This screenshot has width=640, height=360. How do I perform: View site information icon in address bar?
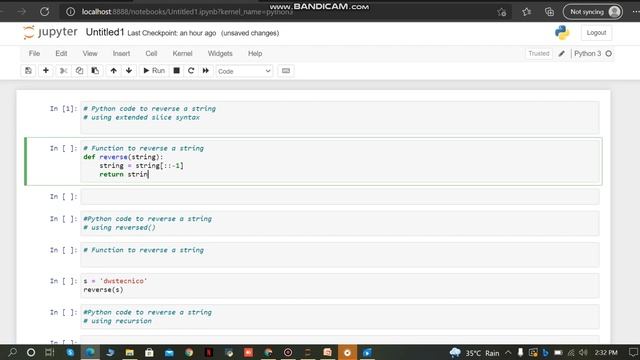pyautogui.click(x=71, y=12)
